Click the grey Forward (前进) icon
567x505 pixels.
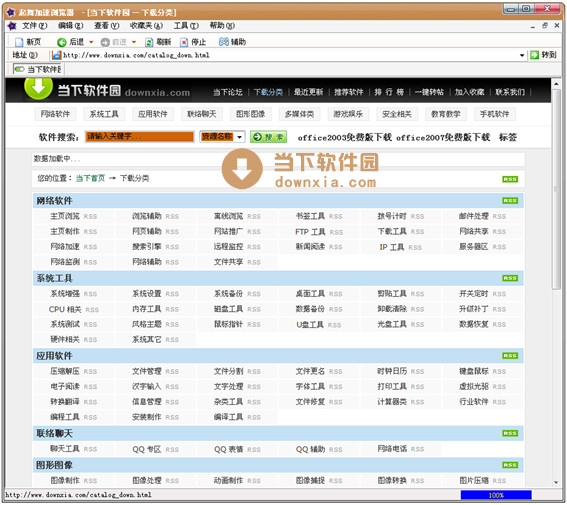pos(105,42)
